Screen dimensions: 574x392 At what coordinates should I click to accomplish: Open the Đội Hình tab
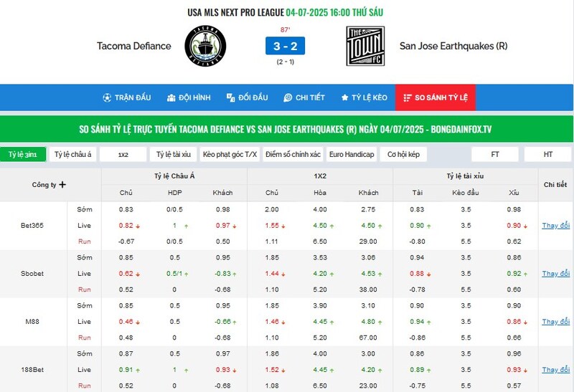(189, 97)
